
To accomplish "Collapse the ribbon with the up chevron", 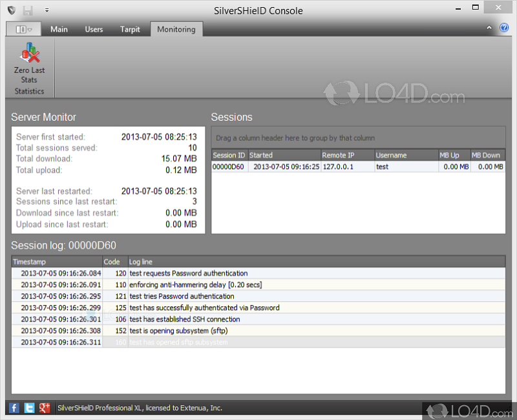I will (489, 28).
